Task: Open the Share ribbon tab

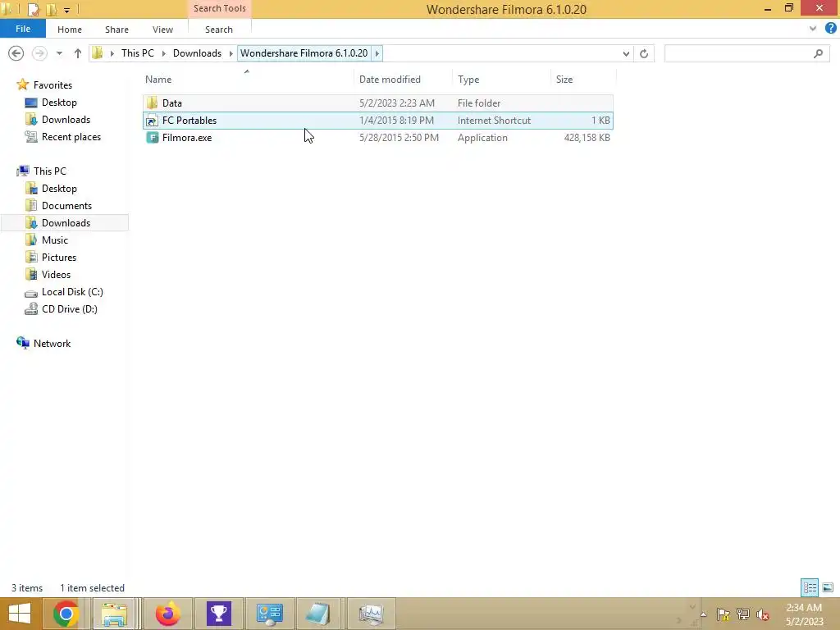Action: (116, 30)
